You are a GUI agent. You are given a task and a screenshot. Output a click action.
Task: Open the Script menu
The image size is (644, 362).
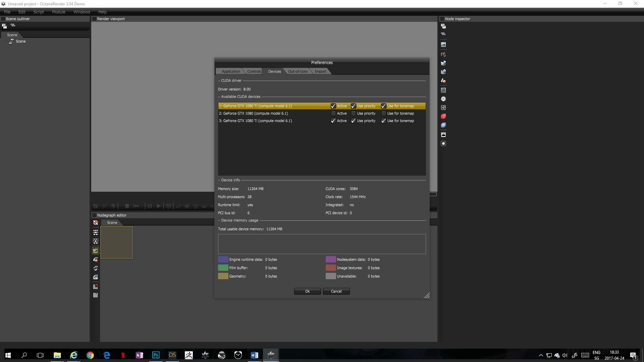click(38, 12)
